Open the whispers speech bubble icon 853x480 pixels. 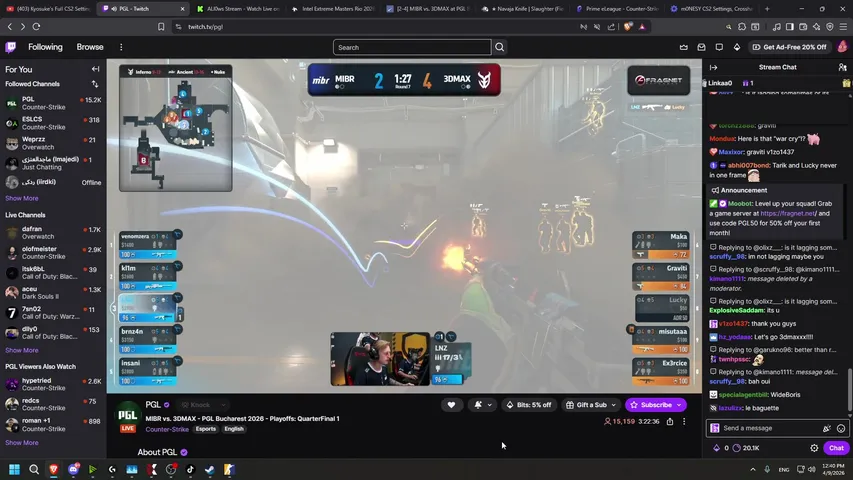[719, 47]
